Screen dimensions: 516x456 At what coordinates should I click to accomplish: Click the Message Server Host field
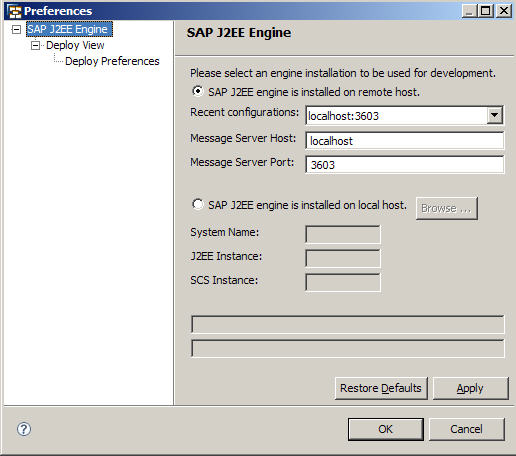pyautogui.click(x=404, y=140)
